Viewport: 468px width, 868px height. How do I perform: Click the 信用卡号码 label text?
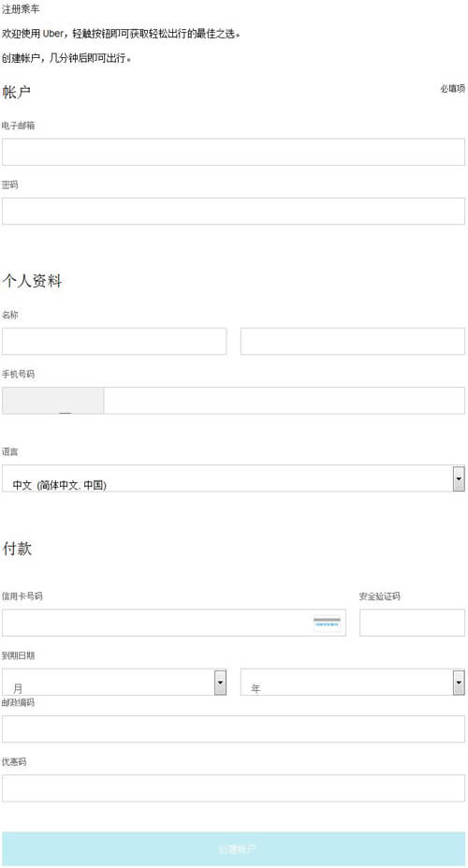[x=22, y=596]
